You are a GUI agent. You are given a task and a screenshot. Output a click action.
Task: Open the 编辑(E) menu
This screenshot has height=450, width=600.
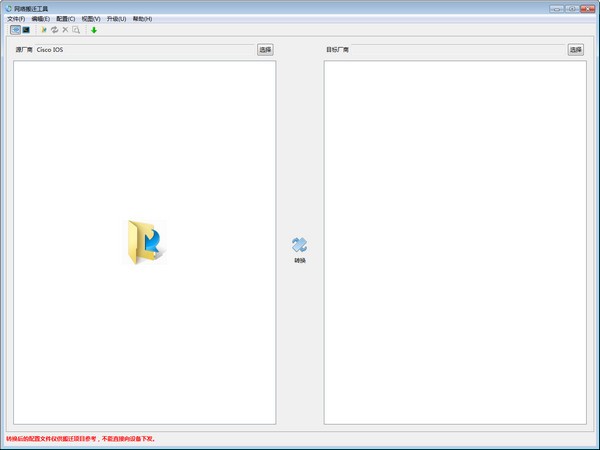(41, 19)
